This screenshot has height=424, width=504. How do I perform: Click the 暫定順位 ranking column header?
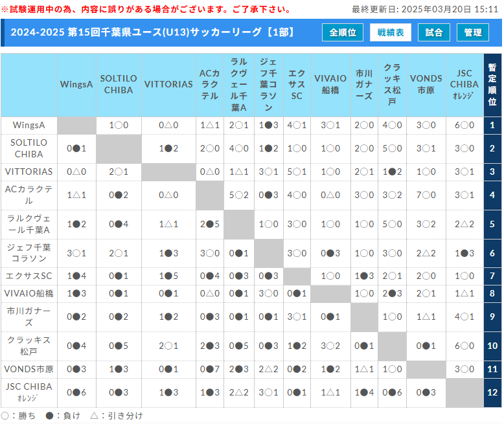point(492,85)
